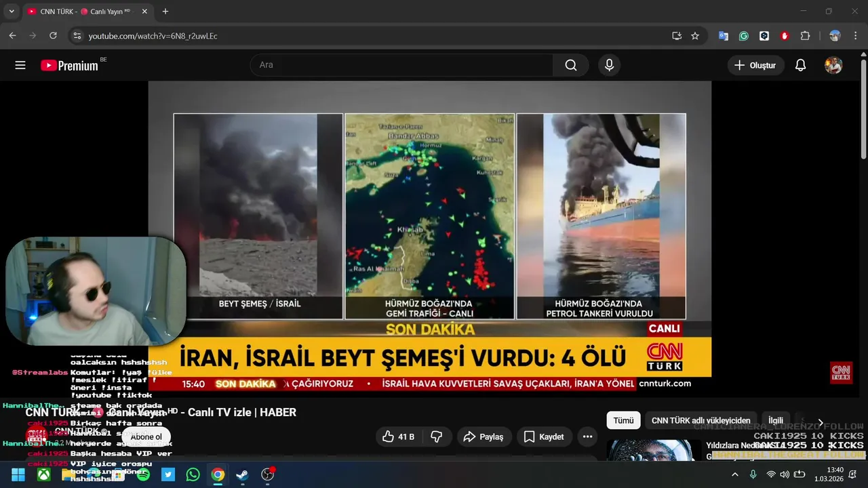Select the Tümü filter chip
This screenshot has width=868, height=488.
(623, 420)
